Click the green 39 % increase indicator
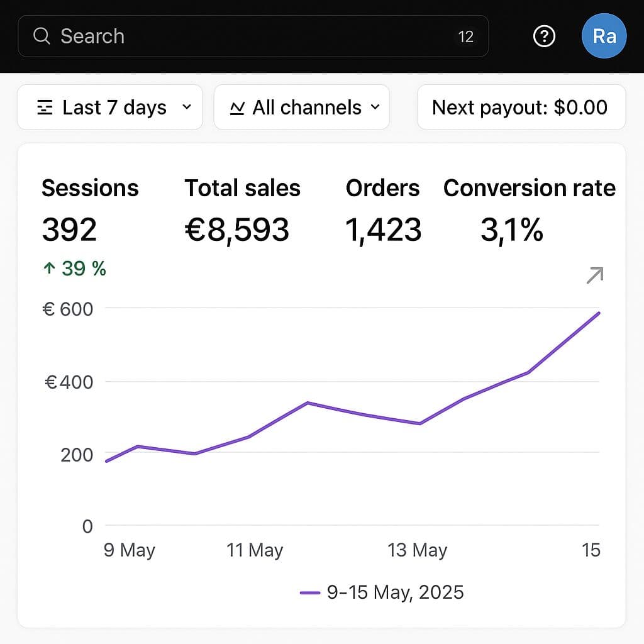 [x=74, y=269]
